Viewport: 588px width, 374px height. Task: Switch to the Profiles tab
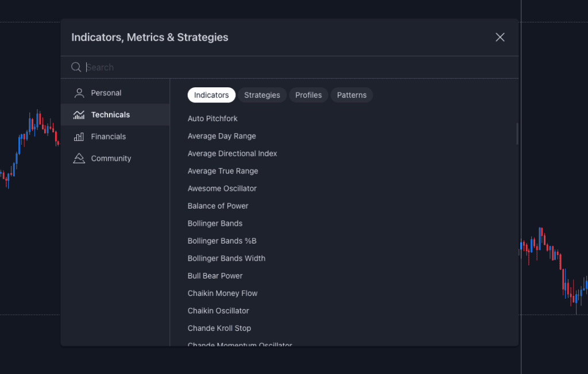308,95
